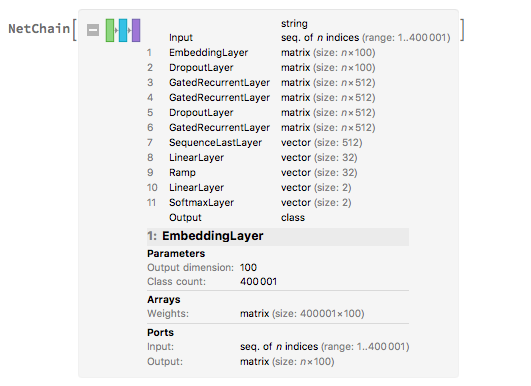Image resolution: width=531 pixels, height=386 pixels.
Task: Select the layer 5 DropoutLayer row
Action: coord(261,112)
